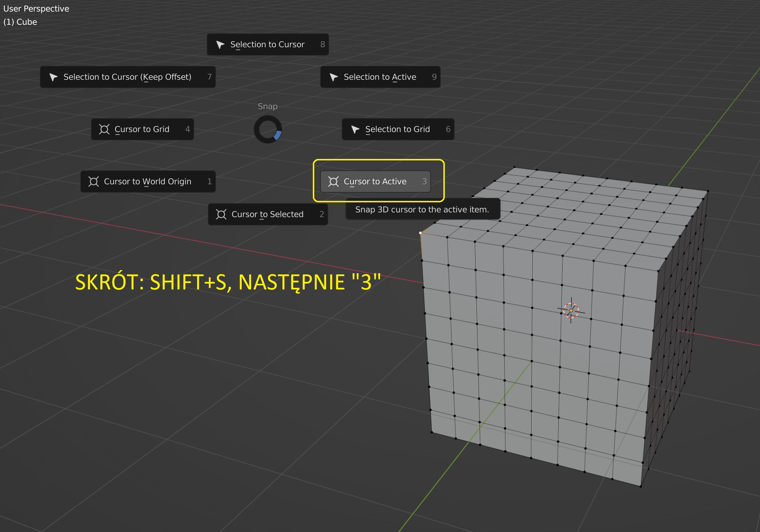Click the arrow icon on Selection to Grid

pyautogui.click(x=355, y=129)
